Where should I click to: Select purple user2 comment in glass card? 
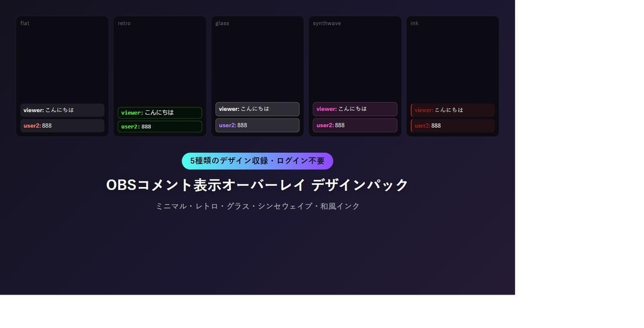coord(257,125)
